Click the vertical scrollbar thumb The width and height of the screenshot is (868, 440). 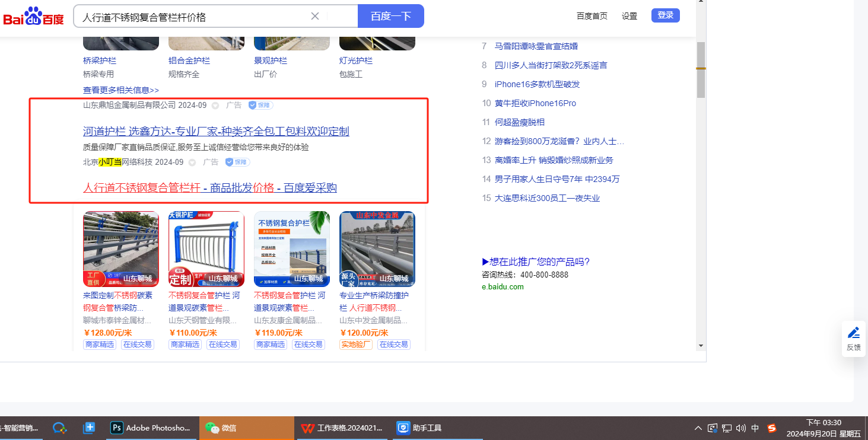pyautogui.click(x=701, y=69)
